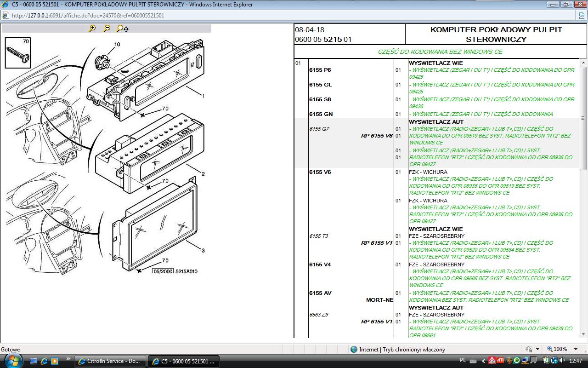The height and width of the screenshot is (368, 588).
Task: Click the Show Desktop quick launch icon
Action: coord(34,361)
